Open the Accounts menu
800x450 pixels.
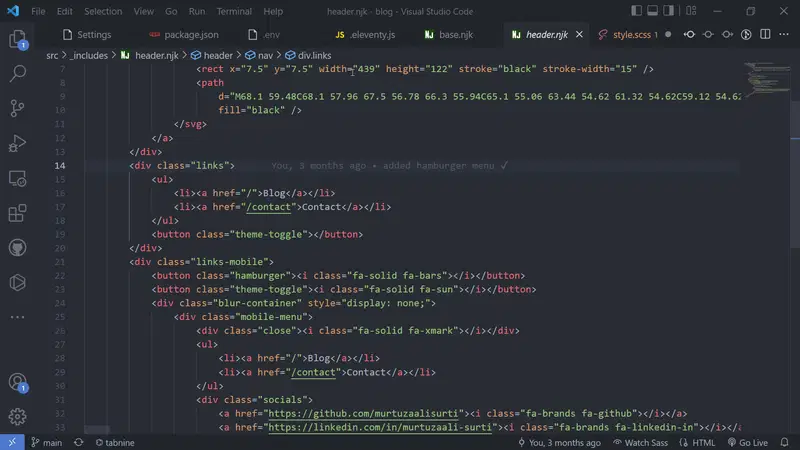pos(17,382)
